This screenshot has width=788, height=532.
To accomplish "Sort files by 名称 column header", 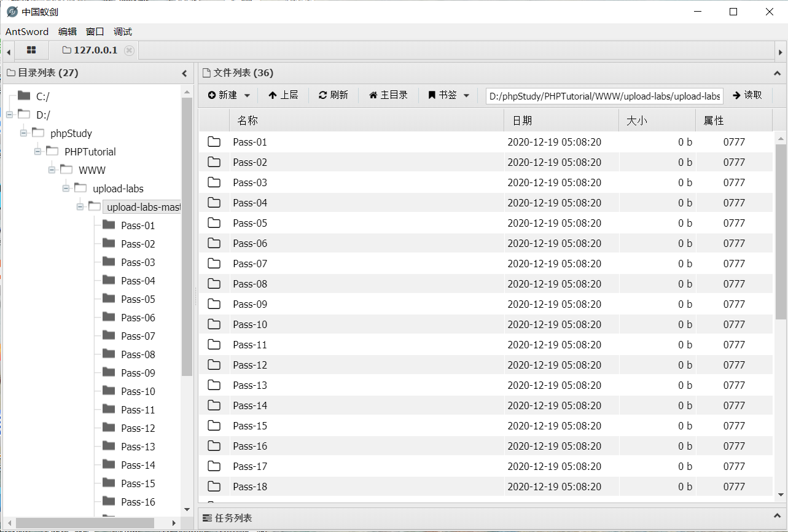I will (x=248, y=121).
